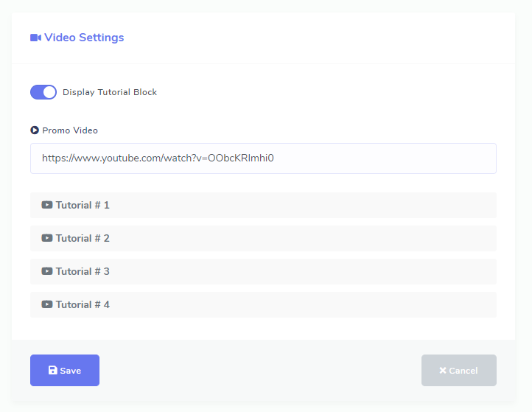532x412 pixels.
Task: Disable the Display Tutorial Block switch
Action: click(43, 92)
